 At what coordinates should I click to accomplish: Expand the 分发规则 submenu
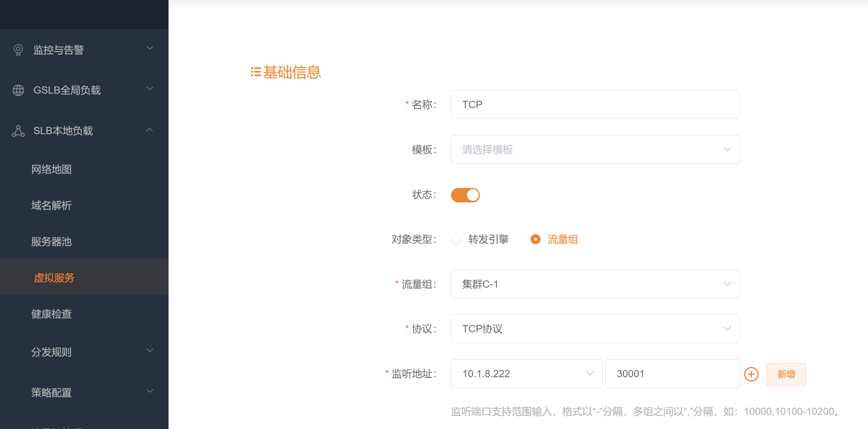coord(150,351)
